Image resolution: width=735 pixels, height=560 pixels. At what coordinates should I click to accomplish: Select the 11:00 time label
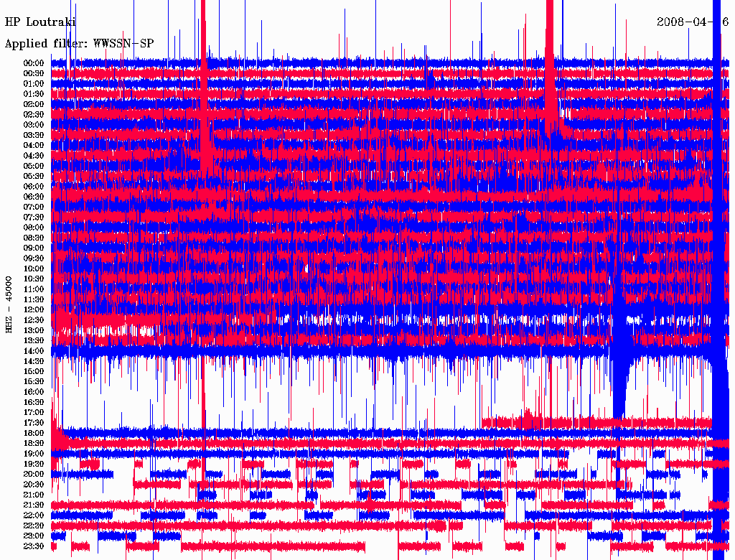[34, 289]
